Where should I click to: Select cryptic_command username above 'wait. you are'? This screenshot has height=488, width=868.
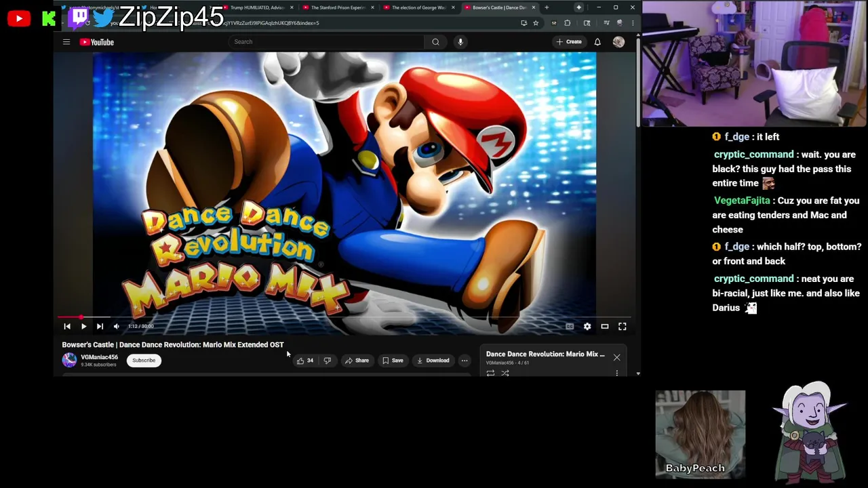point(753,155)
